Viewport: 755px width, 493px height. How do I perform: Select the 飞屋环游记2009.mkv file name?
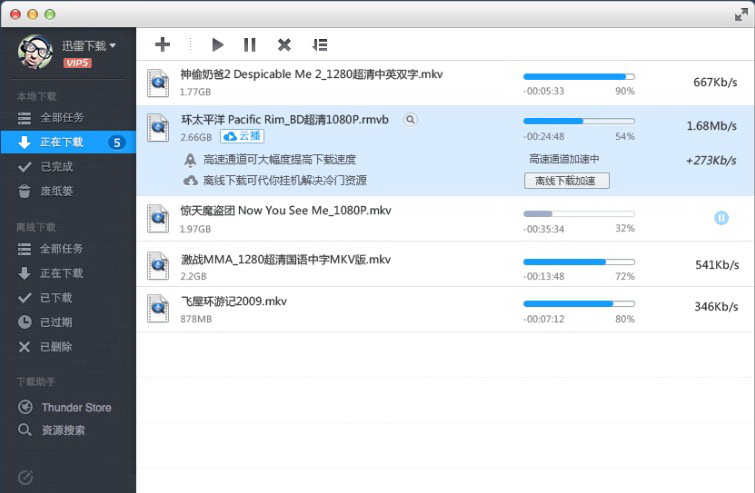click(x=234, y=301)
